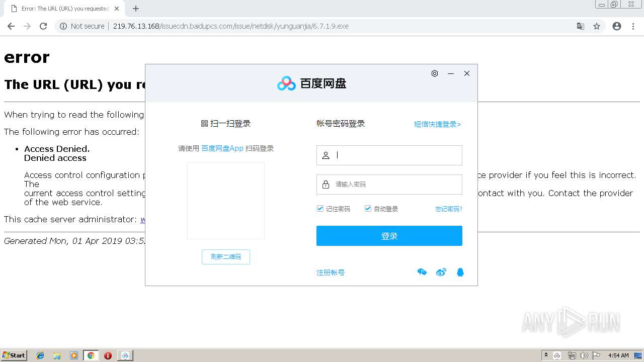Screen dimensions: 644x362
Task: Open the Opera taskbar icon
Action: [x=108, y=355]
